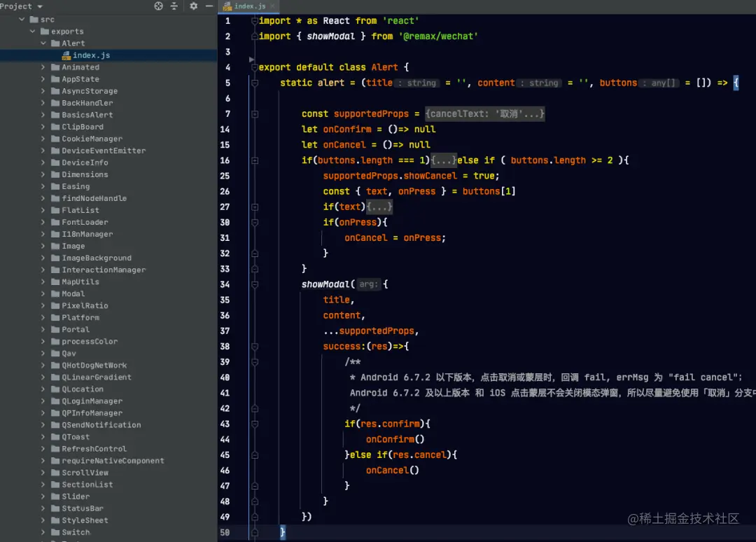Select the StatusBar folder

click(x=83, y=508)
